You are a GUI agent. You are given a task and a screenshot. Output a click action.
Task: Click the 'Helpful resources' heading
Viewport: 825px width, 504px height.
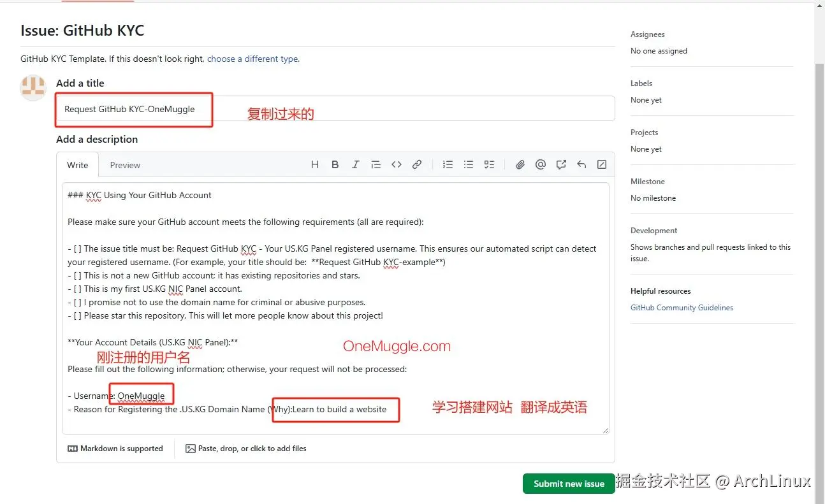point(661,291)
